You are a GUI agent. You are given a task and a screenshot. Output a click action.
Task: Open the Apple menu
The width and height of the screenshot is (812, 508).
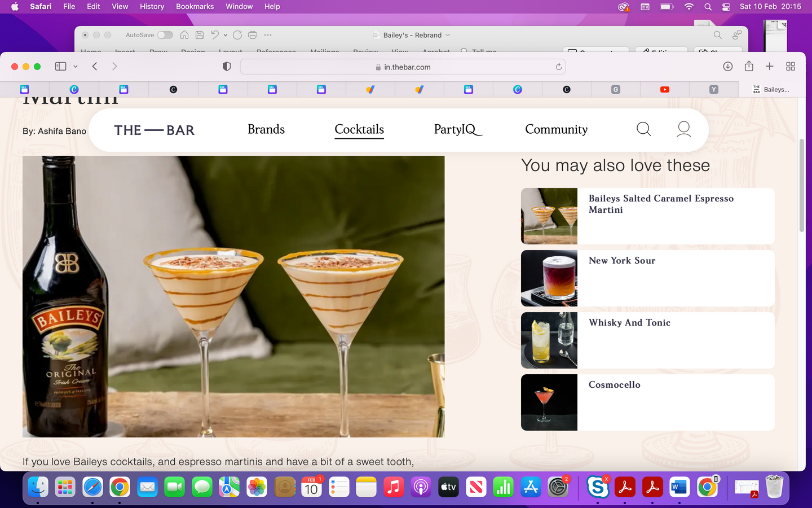point(15,7)
